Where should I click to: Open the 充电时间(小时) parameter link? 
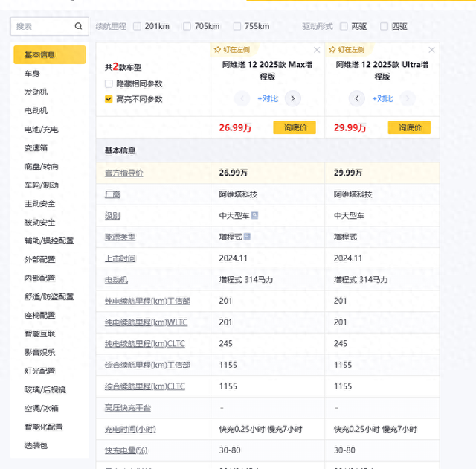point(130,430)
